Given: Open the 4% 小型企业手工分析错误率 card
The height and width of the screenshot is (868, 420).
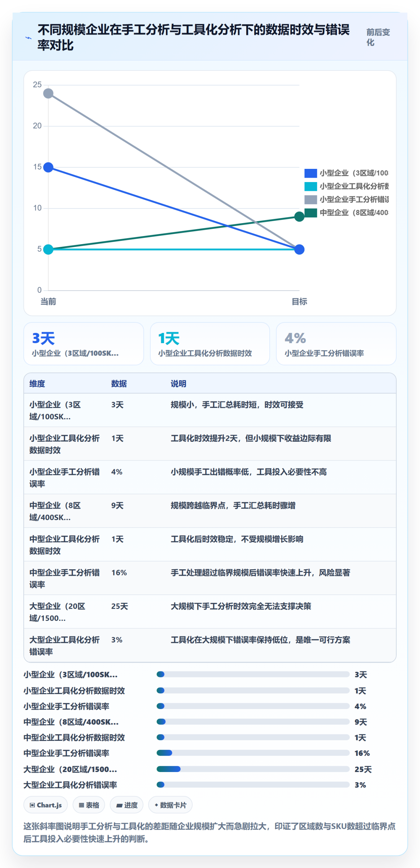Looking at the screenshot, I should pyautogui.click(x=336, y=343).
